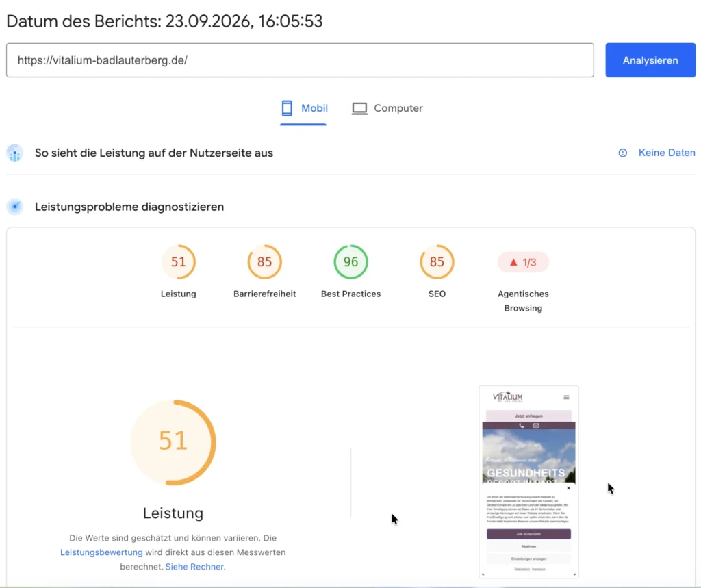701x588 pixels.
Task: Click the user experience icon beside Nutzerseite heading
Action: (15, 153)
